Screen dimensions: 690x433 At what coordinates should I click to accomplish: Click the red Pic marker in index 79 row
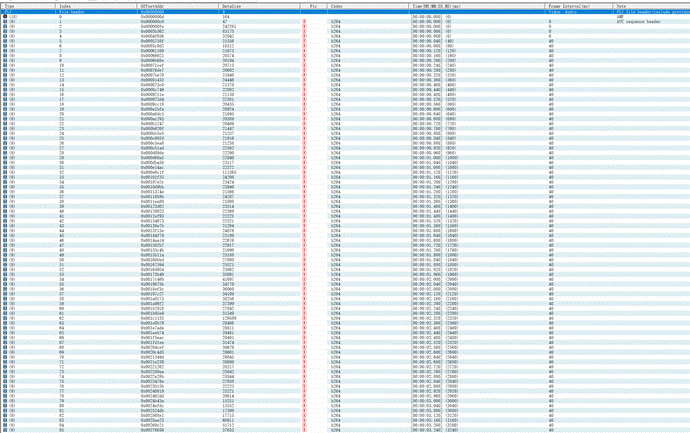(305, 401)
